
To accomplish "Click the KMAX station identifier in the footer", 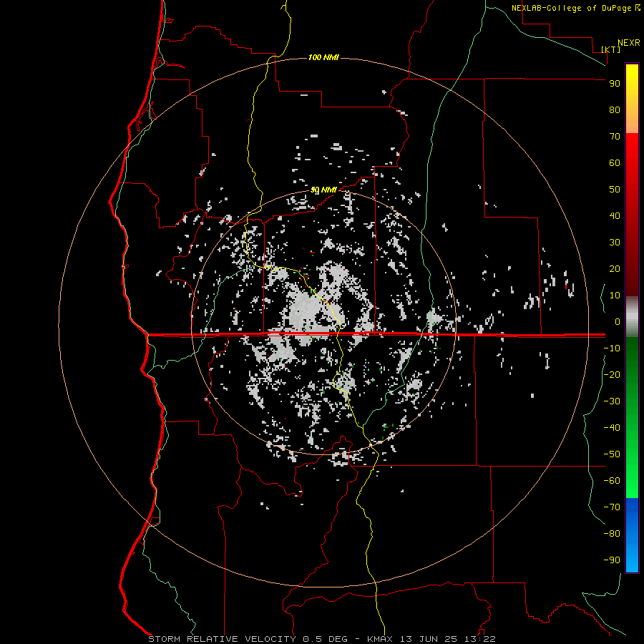I will (380, 639).
